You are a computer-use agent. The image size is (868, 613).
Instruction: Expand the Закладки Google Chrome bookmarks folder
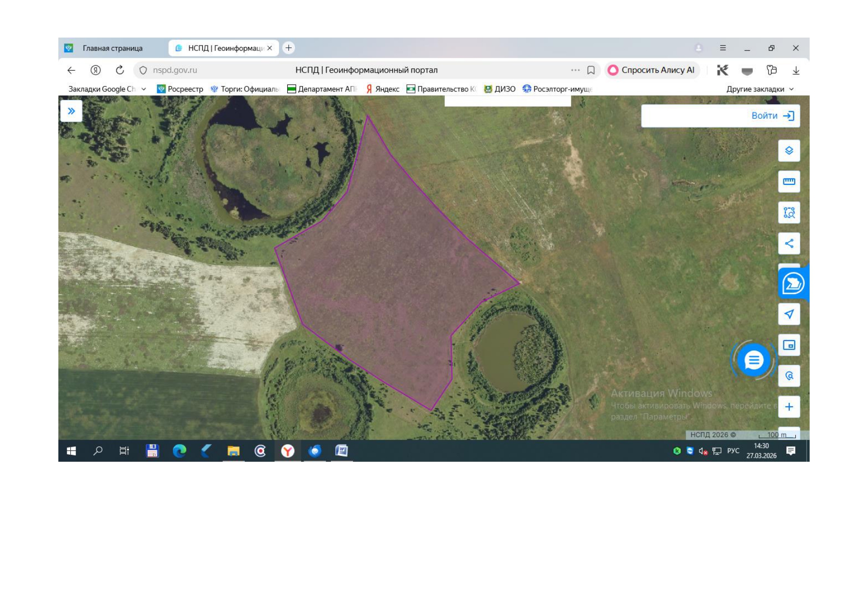coord(107,89)
